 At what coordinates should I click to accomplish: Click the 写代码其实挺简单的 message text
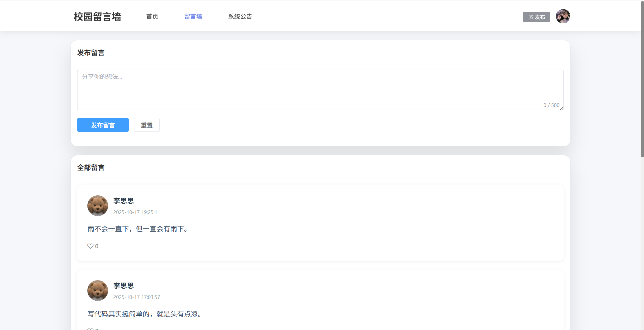tap(145, 314)
